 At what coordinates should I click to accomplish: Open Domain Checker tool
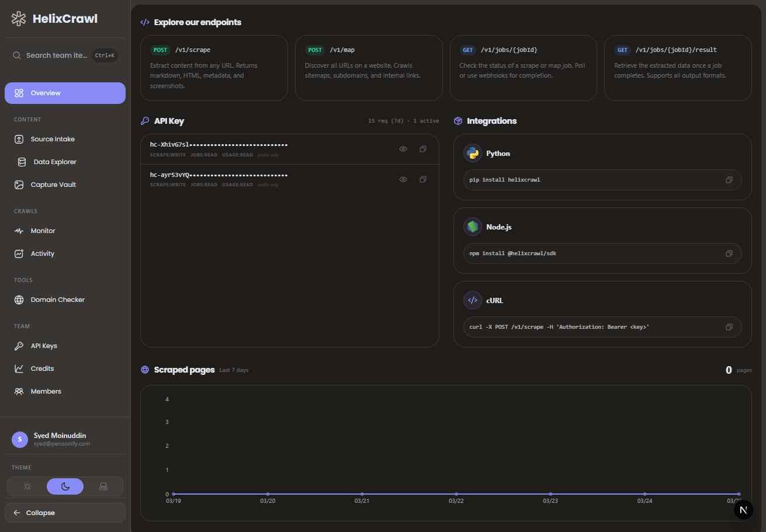point(65,300)
